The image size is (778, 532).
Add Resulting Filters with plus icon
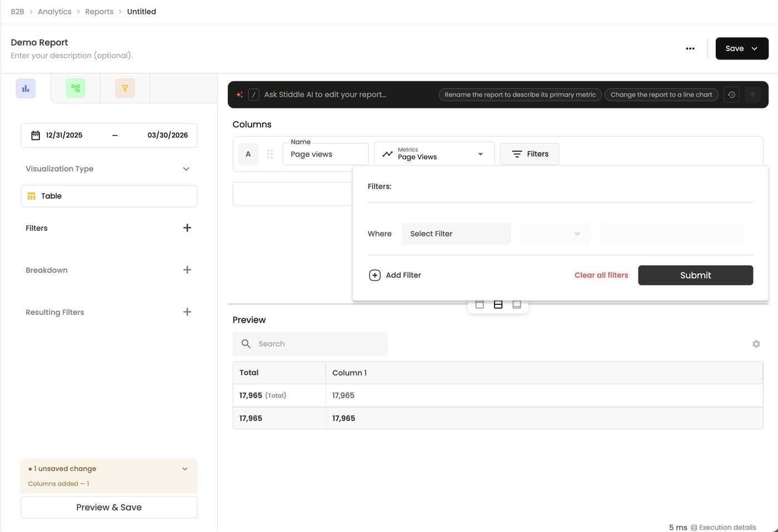(187, 312)
